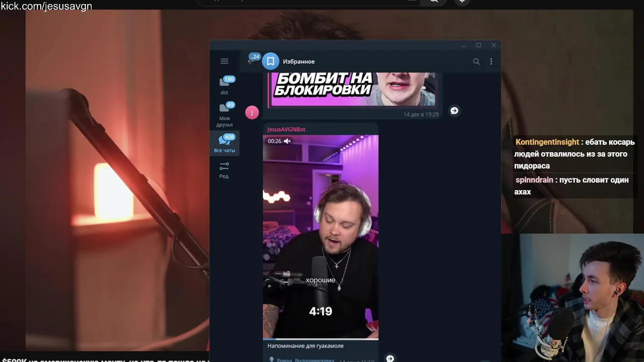The height and width of the screenshot is (362, 644).
Task: Open the purple room video message
Action: [320, 236]
